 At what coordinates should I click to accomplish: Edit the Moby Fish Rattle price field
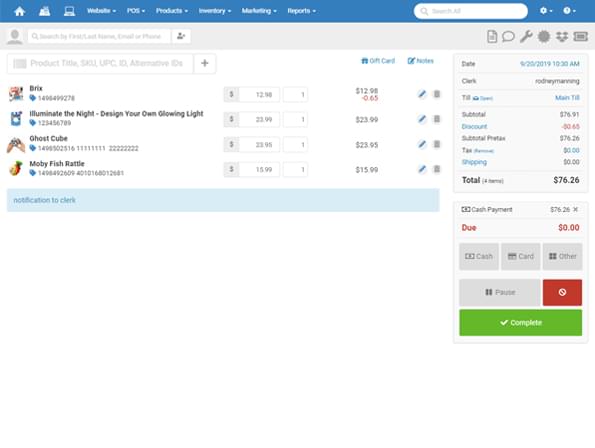pyautogui.click(x=259, y=170)
